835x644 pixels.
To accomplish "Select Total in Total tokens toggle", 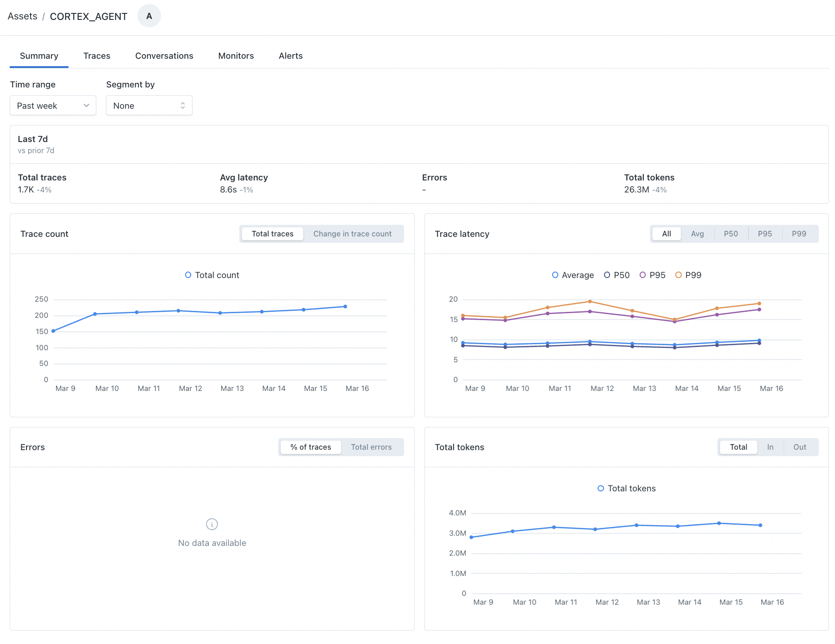I will (x=739, y=447).
